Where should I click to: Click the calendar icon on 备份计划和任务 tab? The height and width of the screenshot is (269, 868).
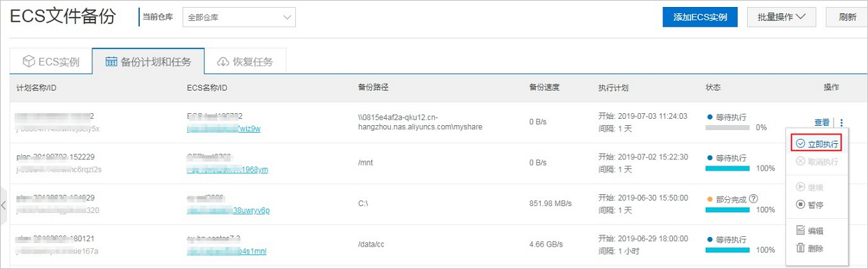(111, 61)
